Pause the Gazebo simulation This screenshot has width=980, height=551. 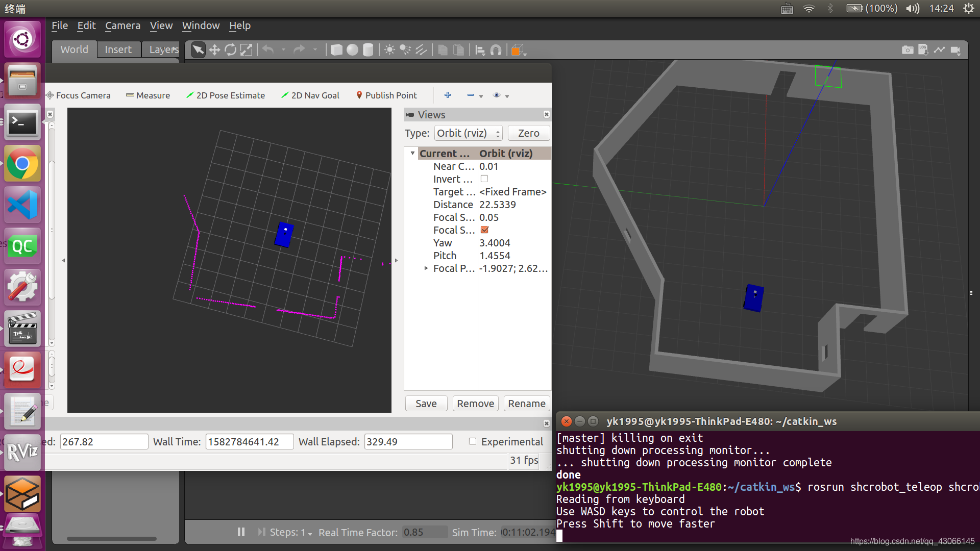pyautogui.click(x=241, y=532)
